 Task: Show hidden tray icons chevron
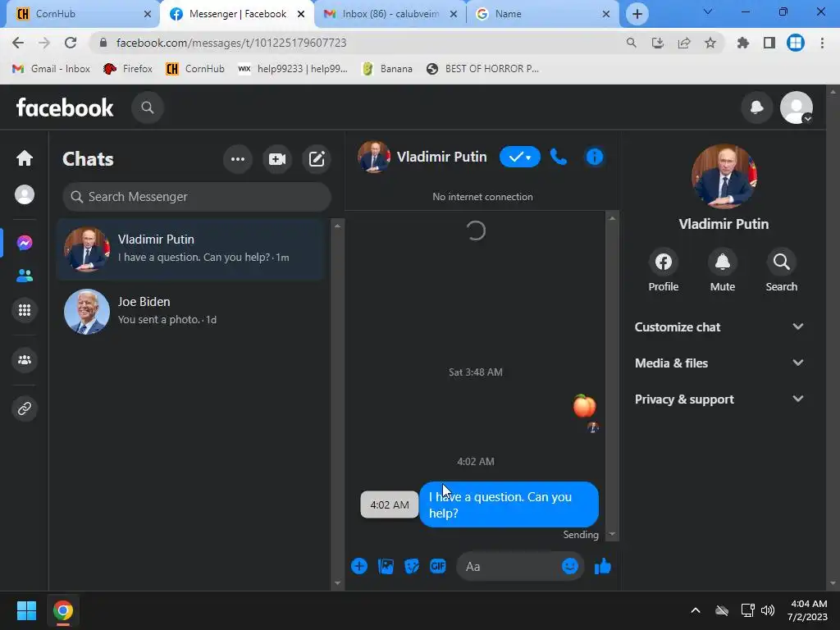point(696,610)
